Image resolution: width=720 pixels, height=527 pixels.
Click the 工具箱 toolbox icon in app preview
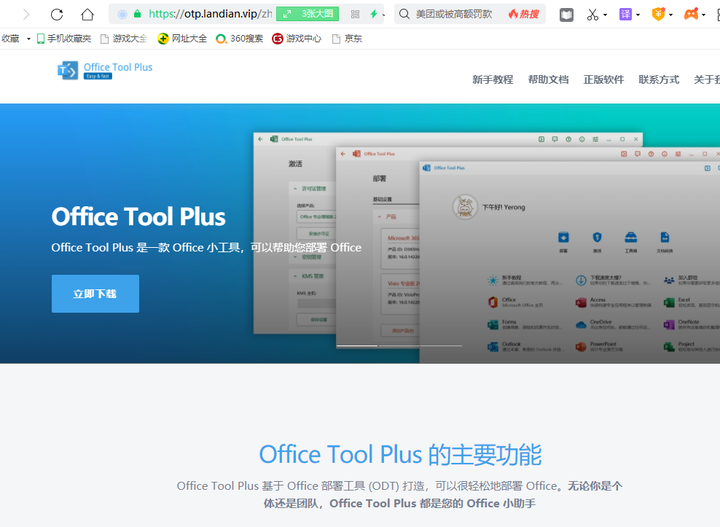631,237
